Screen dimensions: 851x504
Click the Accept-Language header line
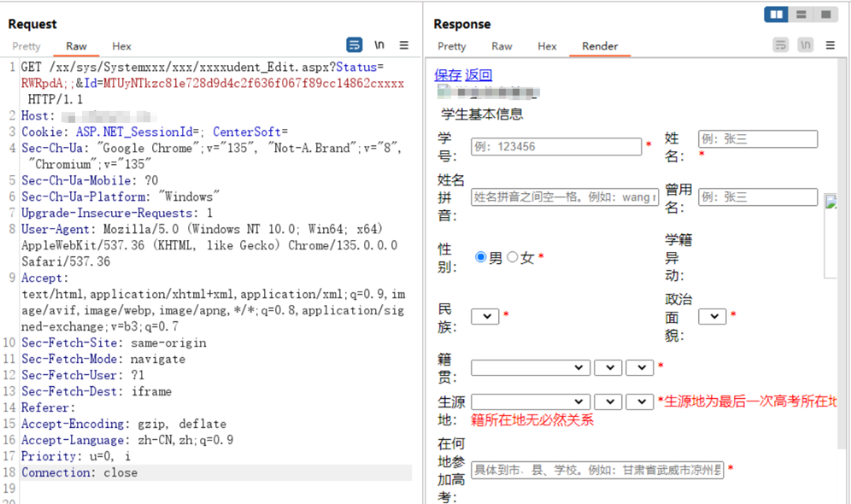127,441
